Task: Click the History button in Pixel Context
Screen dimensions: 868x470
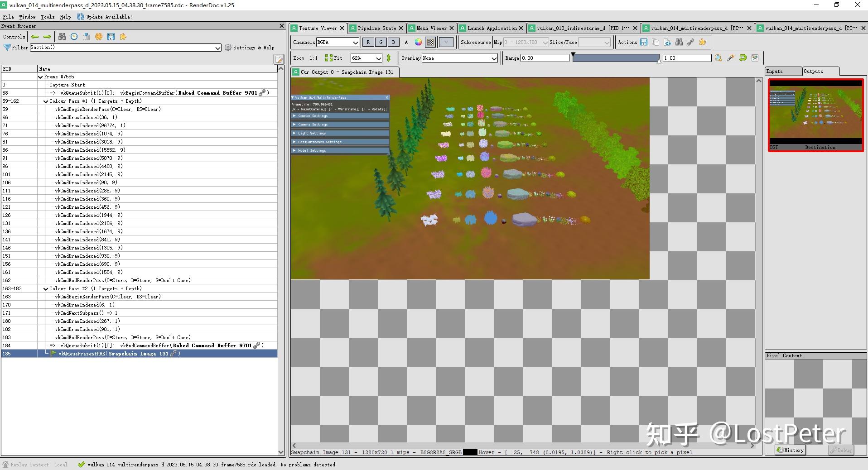Action: [x=790, y=450]
